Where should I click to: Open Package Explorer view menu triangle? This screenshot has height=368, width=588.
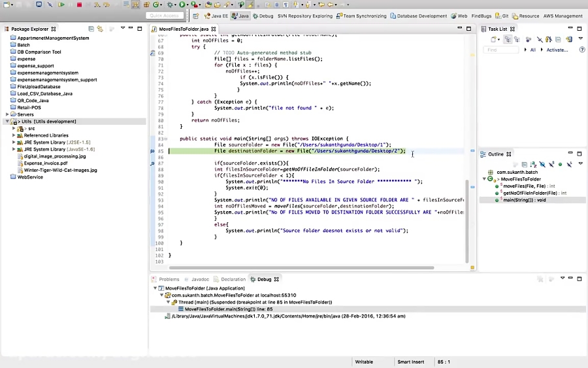(x=123, y=28)
